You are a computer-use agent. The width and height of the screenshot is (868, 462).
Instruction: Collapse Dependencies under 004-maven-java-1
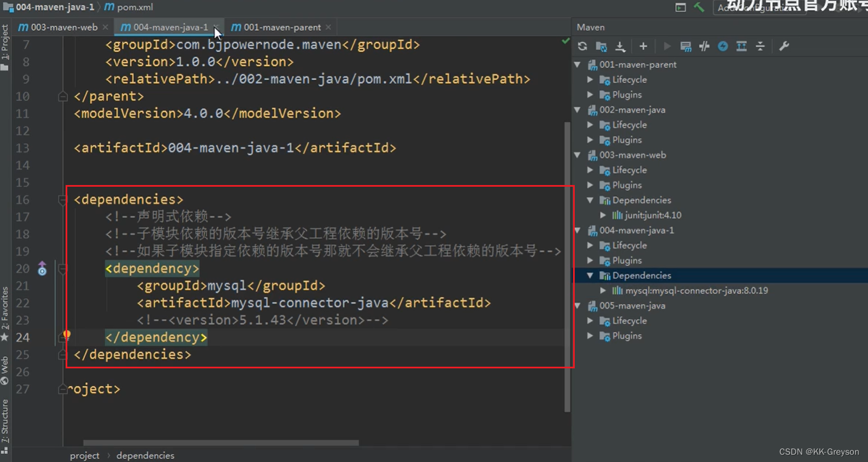(x=590, y=275)
